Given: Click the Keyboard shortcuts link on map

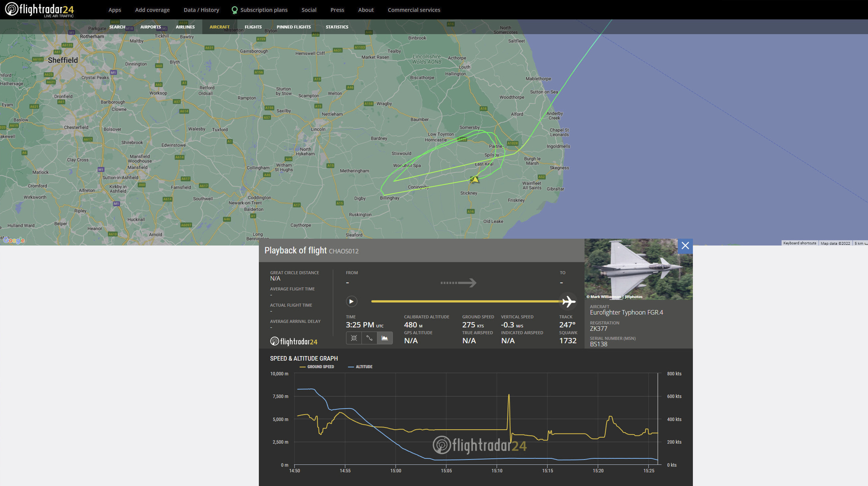Looking at the screenshot, I should coord(799,243).
